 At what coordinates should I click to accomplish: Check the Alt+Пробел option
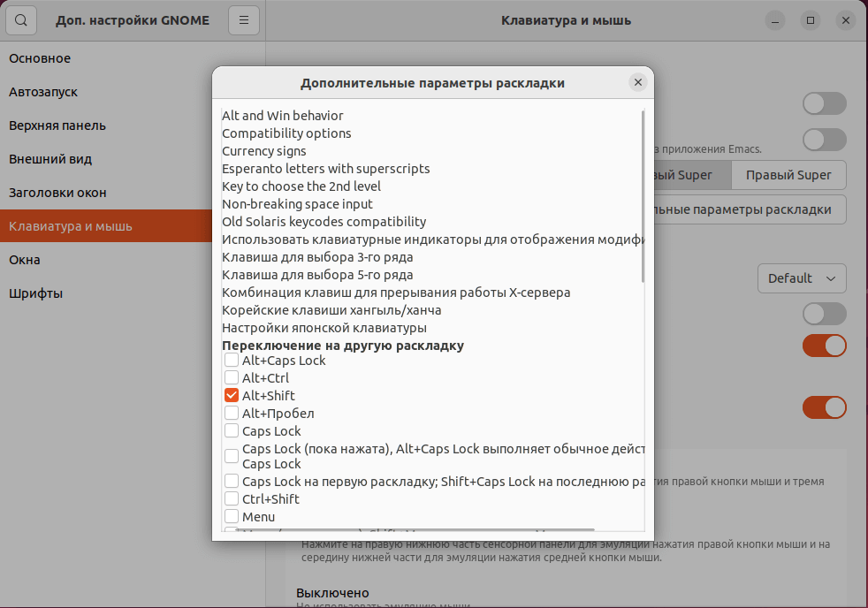coord(232,414)
